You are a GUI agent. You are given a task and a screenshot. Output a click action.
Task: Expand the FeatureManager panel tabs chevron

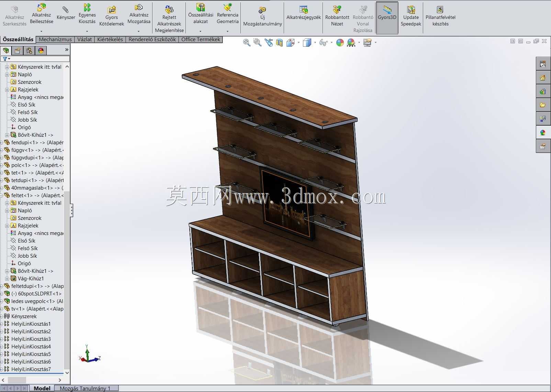point(67,50)
